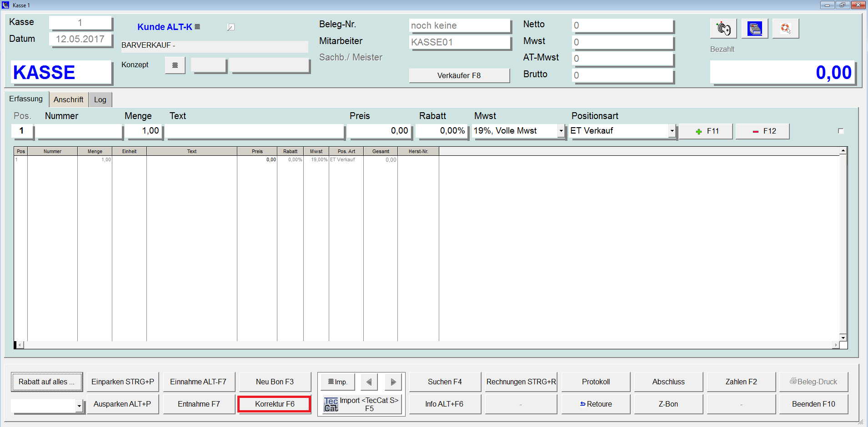Click Abschluss button

tap(668, 382)
